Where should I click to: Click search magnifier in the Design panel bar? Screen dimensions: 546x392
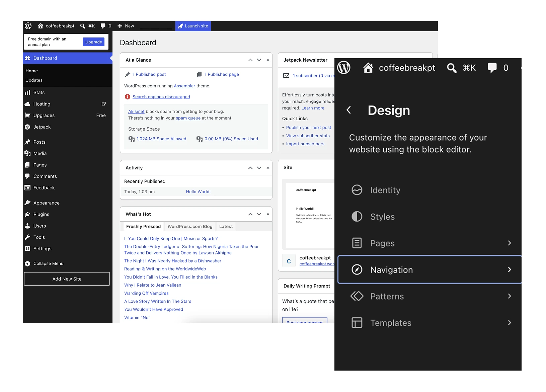(452, 68)
